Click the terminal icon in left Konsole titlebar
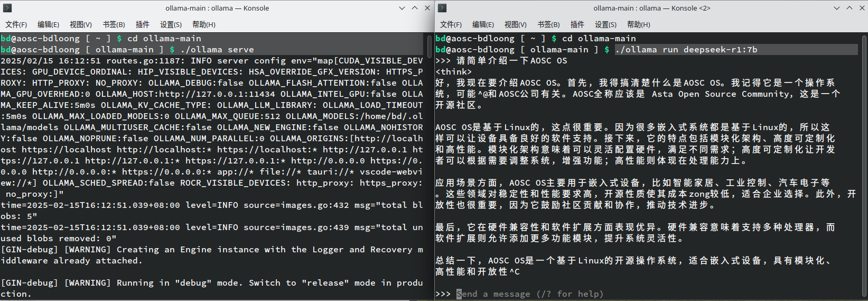The height and width of the screenshot is (301, 868). tap(7, 8)
